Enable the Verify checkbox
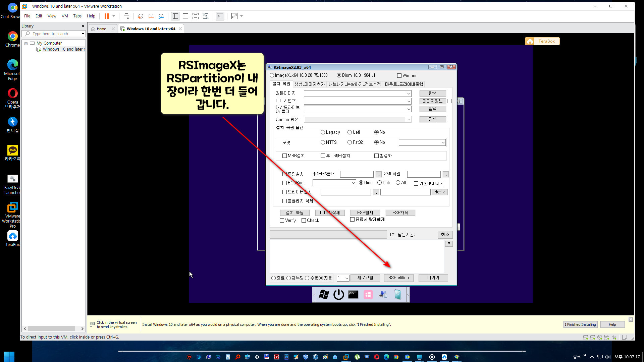Screen dimensions: 644x362 [282, 221]
